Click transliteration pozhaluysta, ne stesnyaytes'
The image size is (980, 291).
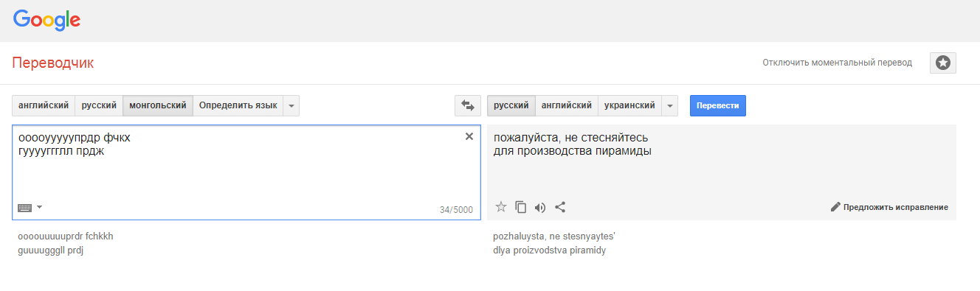coord(554,236)
